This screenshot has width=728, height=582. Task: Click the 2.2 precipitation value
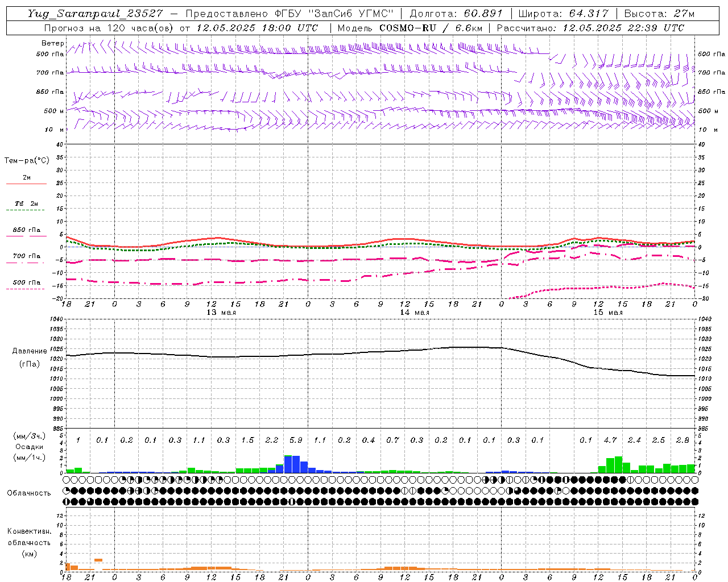272,440
